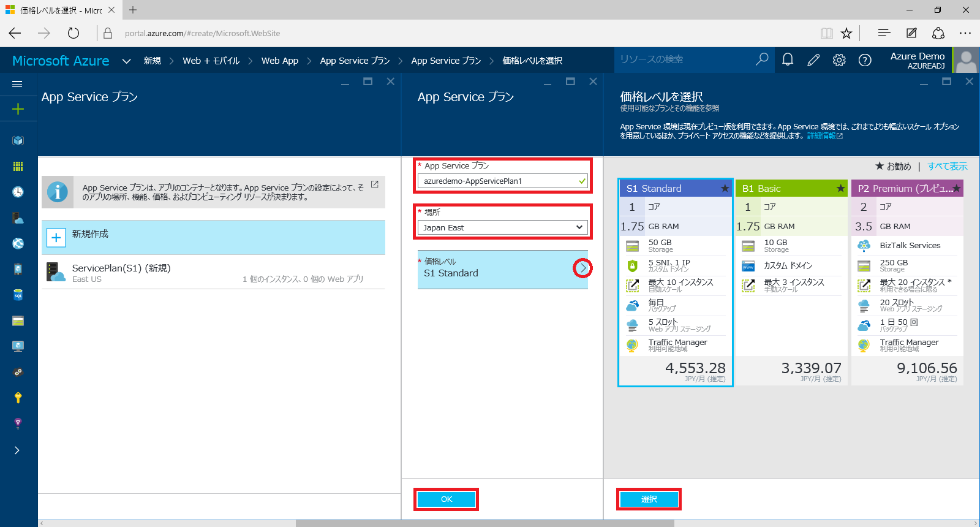This screenshot has height=527, width=980.
Task: Click the browser back arrow
Action: [15, 33]
